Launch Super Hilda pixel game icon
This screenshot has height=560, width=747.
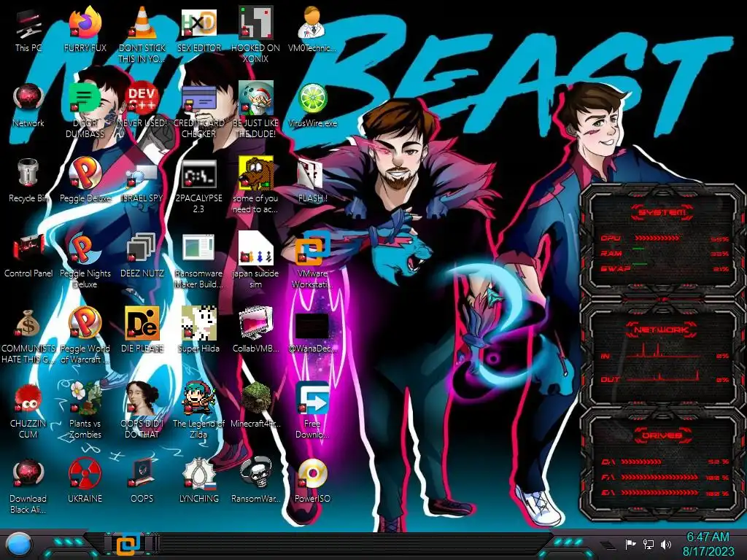tap(199, 324)
